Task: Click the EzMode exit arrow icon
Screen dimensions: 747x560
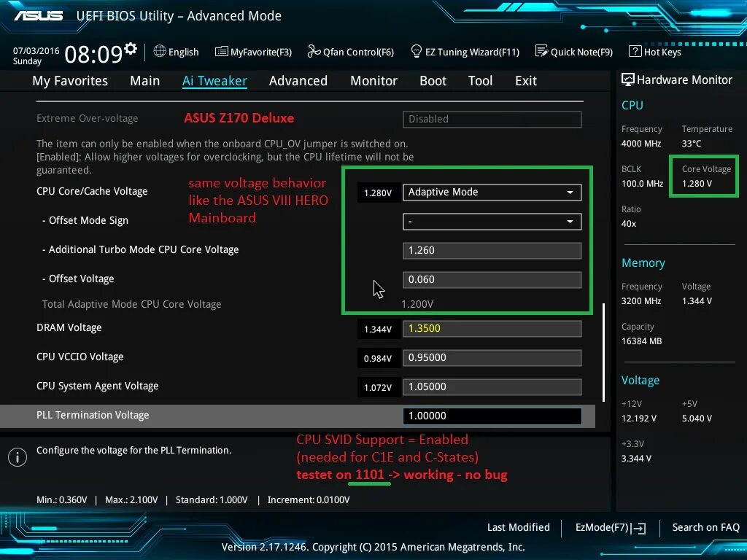Action: point(639,528)
